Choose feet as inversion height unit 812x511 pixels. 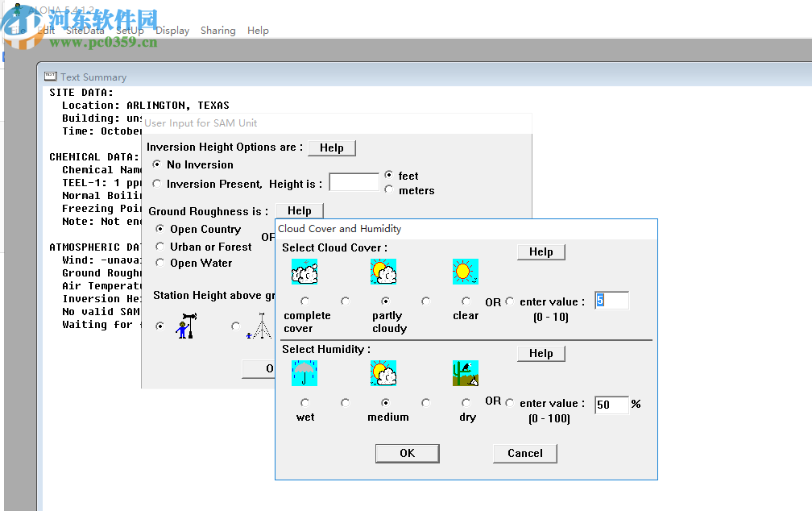pos(388,175)
